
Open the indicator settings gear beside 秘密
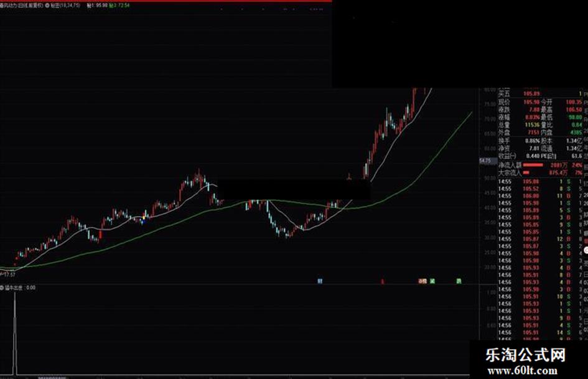(47, 6)
